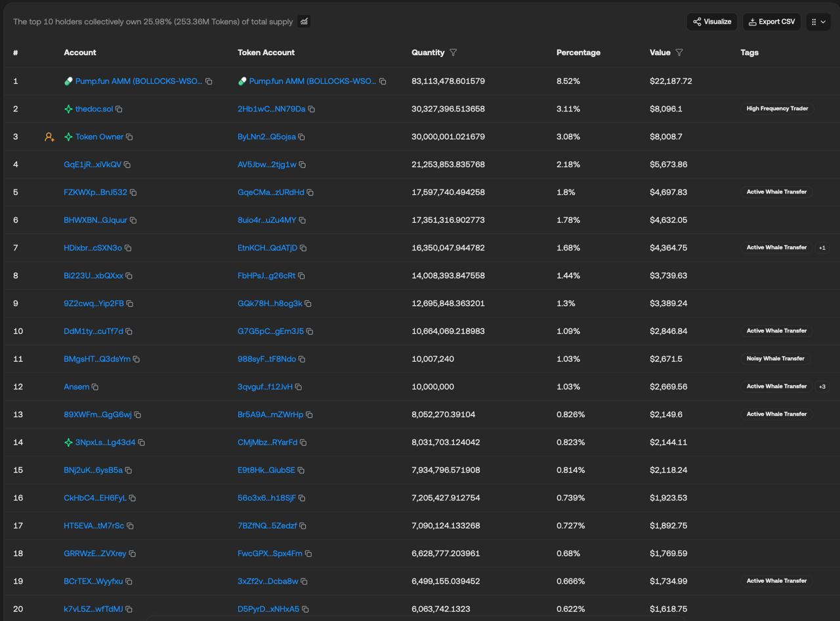Copy account FZKWXp...BnJ532 address
The height and width of the screenshot is (621, 840).
click(x=133, y=192)
